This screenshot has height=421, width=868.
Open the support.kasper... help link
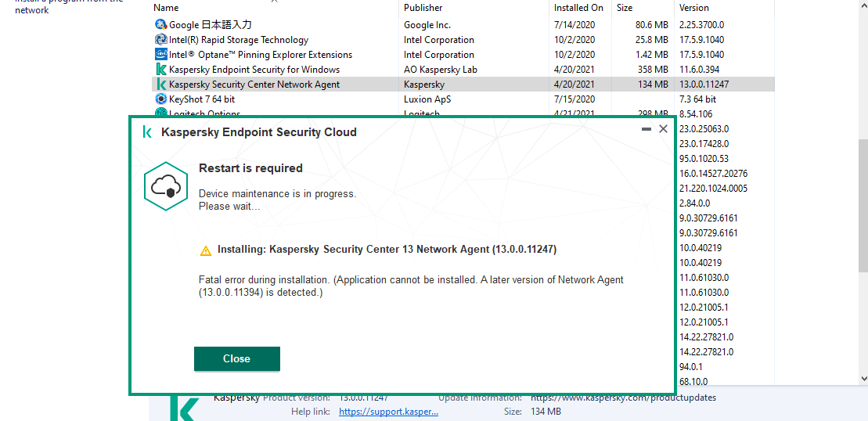tap(389, 412)
